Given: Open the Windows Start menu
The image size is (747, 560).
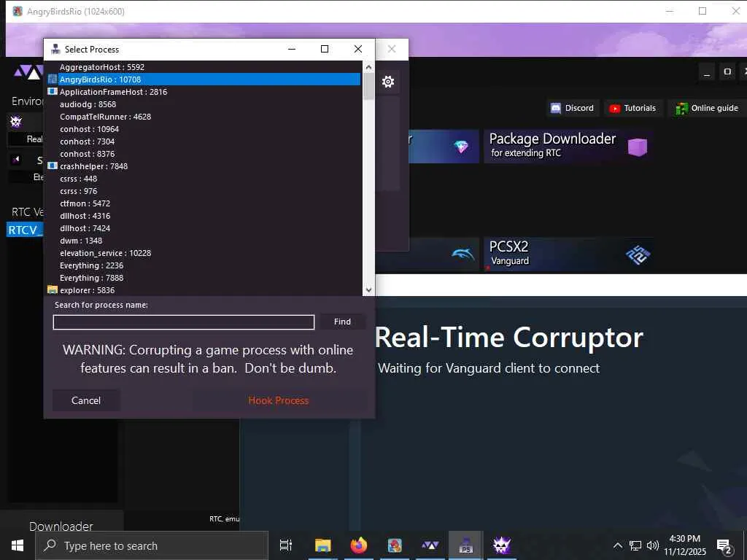Looking at the screenshot, I should (18, 545).
